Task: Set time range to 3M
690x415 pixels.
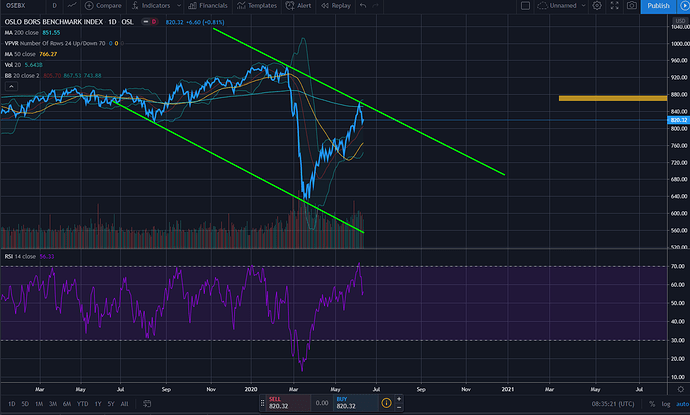Action: point(53,404)
